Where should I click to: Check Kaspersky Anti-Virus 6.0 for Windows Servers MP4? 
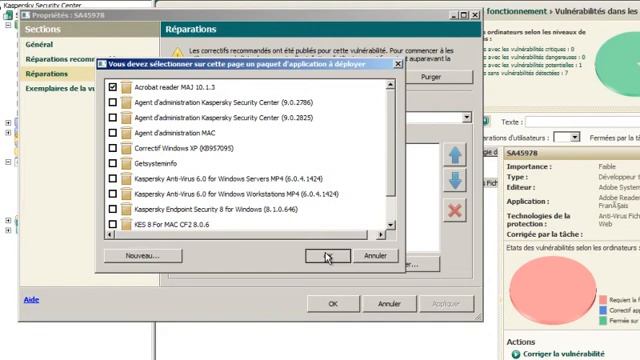[x=113, y=179]
